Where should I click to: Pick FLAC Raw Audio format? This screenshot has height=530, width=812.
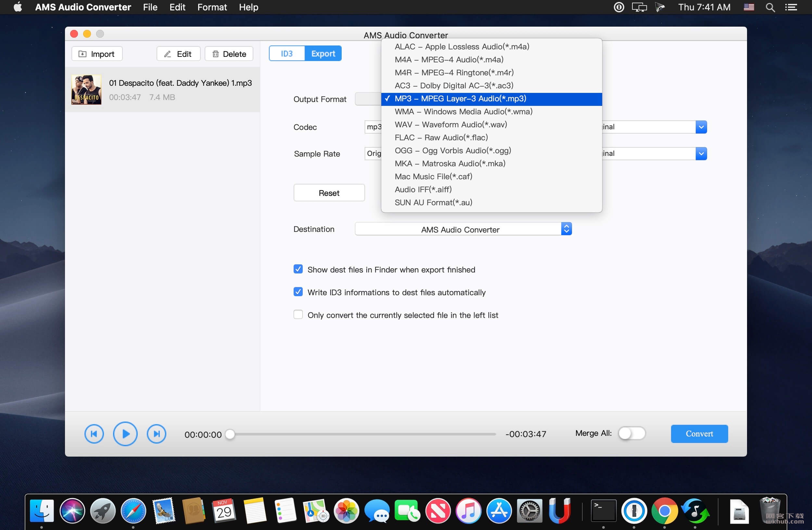click(491, 138)
